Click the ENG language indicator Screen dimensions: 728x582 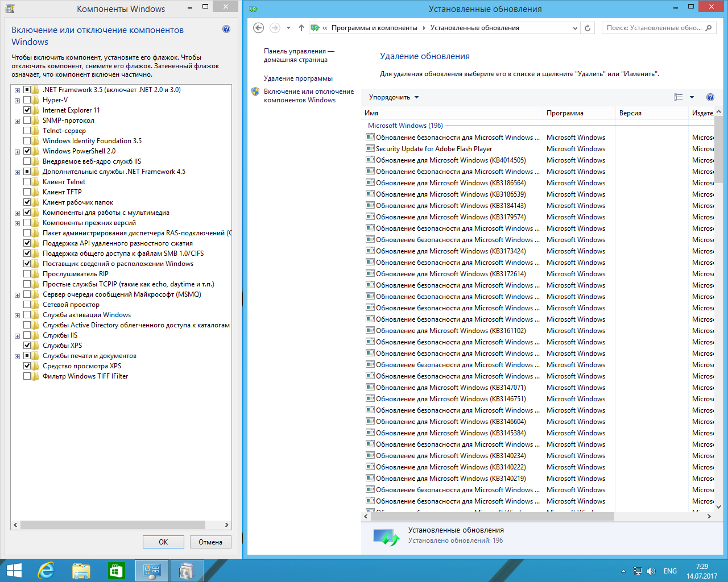[670, 571]
